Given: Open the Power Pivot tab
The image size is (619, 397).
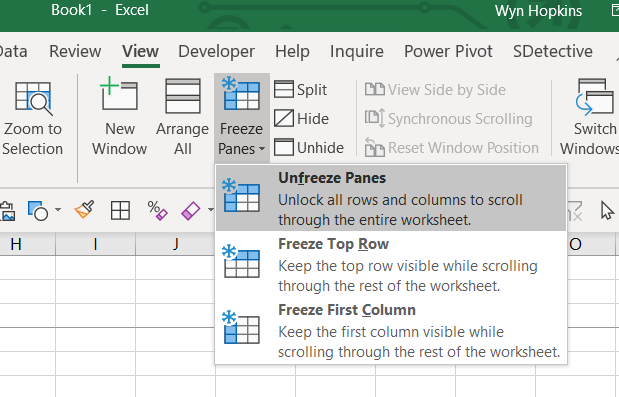Looking at the screenshot, I should [x=448, y=51].
